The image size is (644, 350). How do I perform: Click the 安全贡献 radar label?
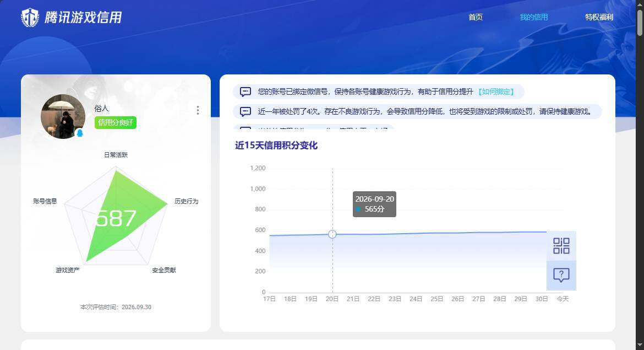(x=164, y=270)
